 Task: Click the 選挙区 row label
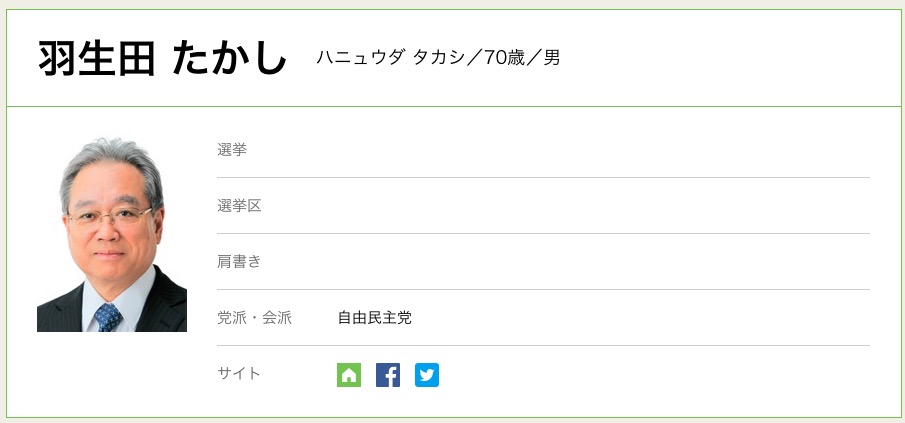(239, 206)
